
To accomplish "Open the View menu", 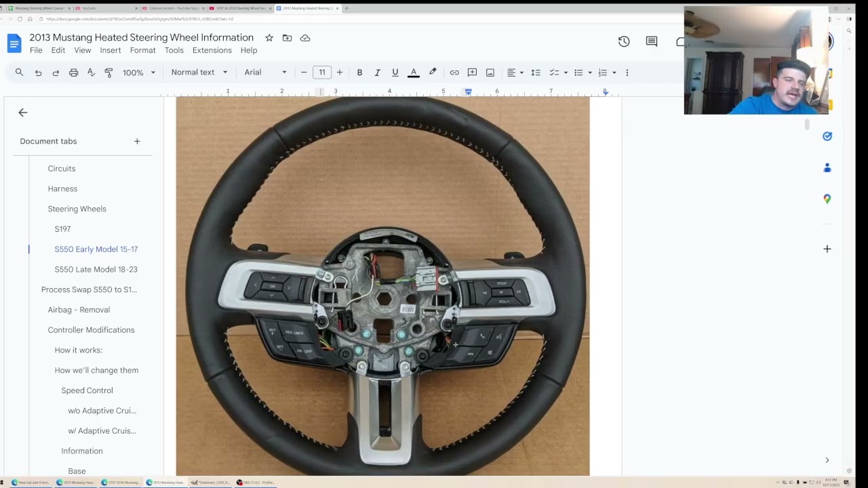I will [83, 50].
